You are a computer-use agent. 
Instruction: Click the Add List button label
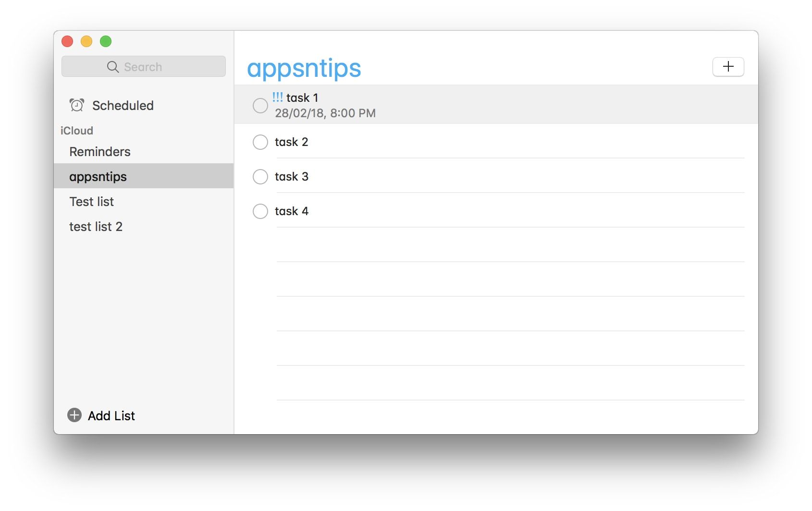click(111, 415)
